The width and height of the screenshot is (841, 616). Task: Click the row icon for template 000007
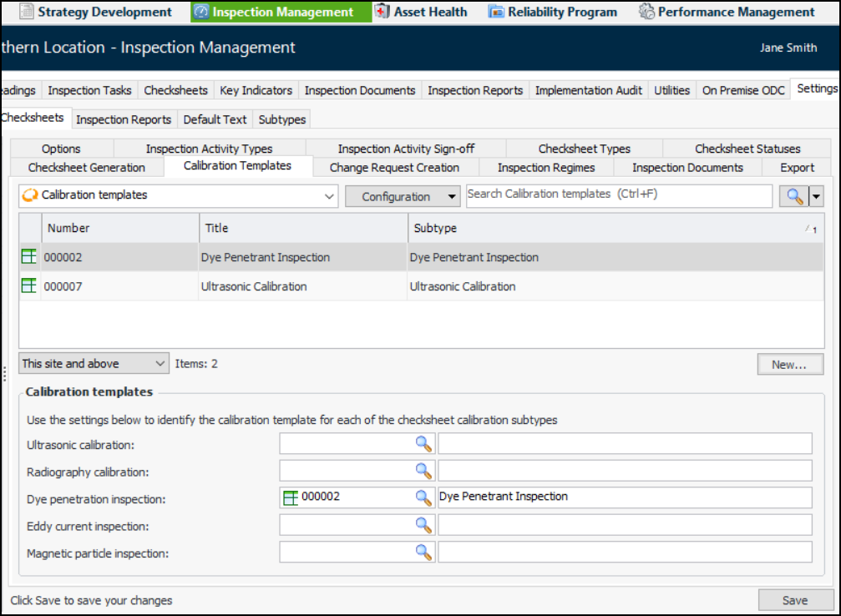pos(29,286)
